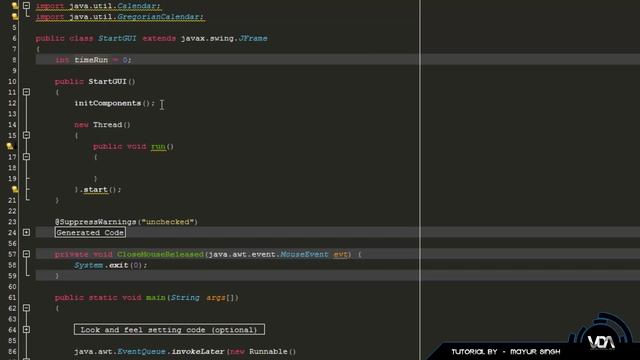The height and width of the screenshot is (360, 640).
Task: Collapse the StartGUI constructor fold on line 11
Action: 26,92
